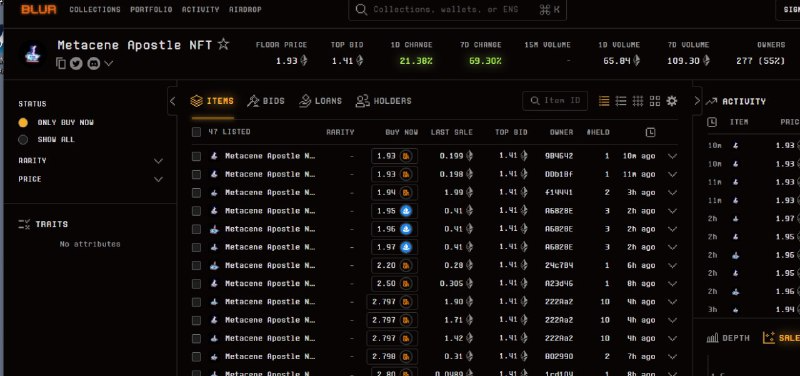Click the 2.20 buy now button
Screen dimensions: 800x376
(394, 266)
